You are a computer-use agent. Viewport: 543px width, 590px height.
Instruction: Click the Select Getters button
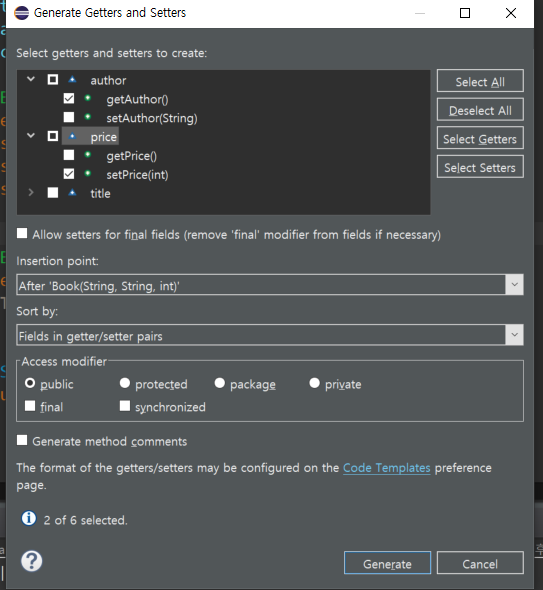coord(480,138)
